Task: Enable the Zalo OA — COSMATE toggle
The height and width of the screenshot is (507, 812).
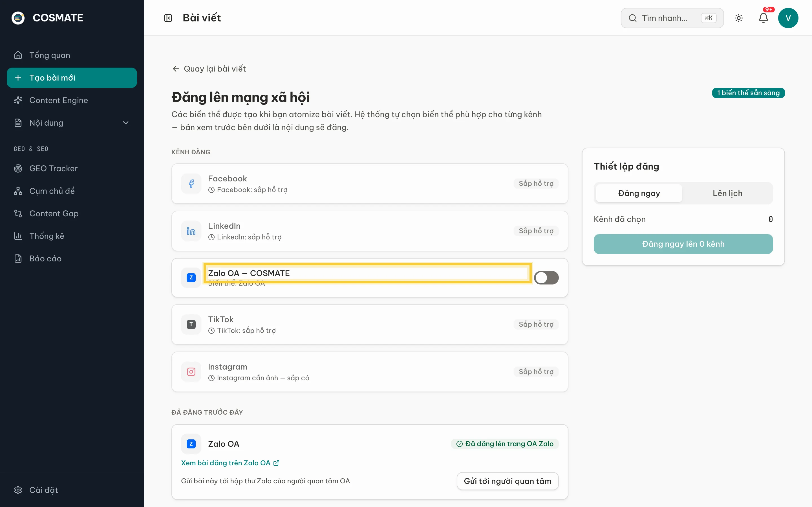Action: (546, 278)
